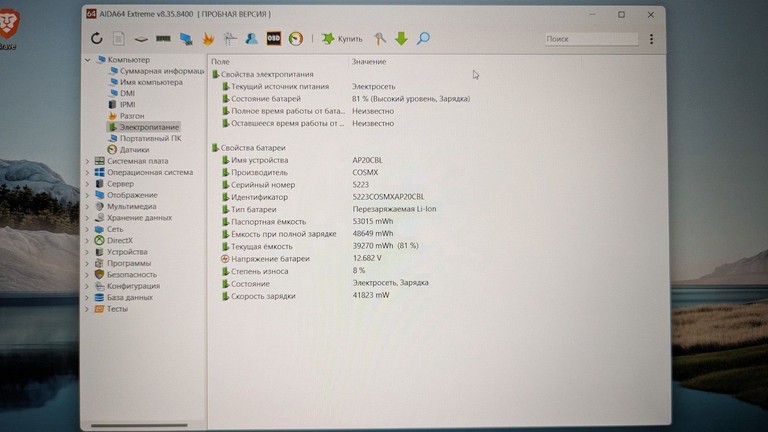This screenshot has height=432, width=768.
Task: Click the Безопасность shield icon
Action: tap(99, 274)
